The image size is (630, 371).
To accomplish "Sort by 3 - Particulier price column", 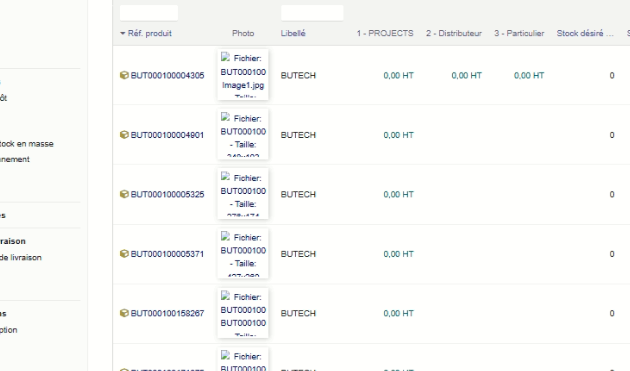I will point(519,33).
